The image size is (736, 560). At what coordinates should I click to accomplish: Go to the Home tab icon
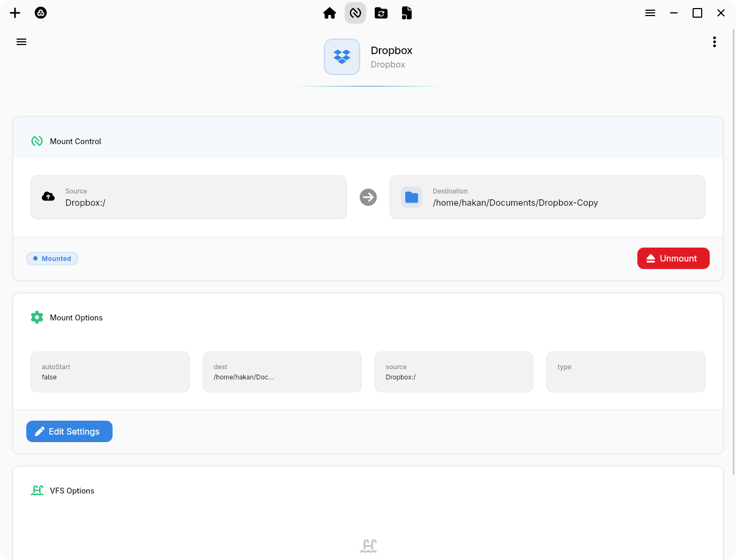[330, 13]
